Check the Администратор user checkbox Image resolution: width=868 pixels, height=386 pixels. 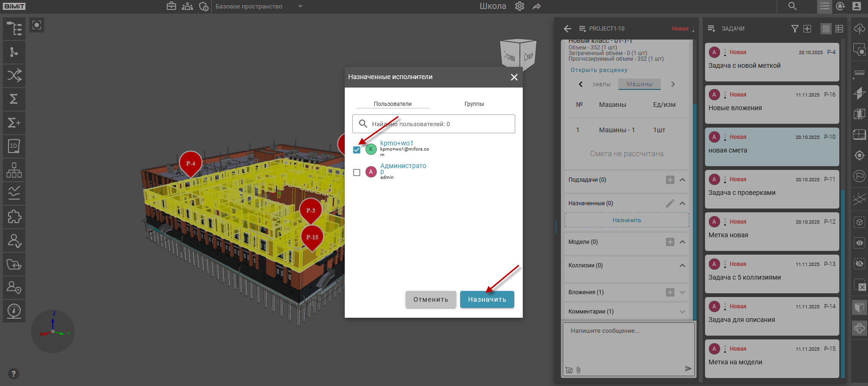click(357, 172)
